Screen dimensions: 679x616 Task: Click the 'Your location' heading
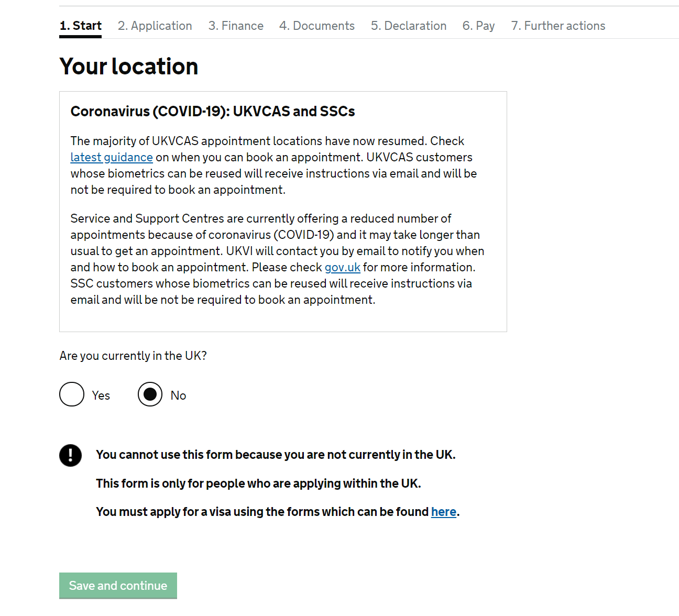[x=129, y=67]
